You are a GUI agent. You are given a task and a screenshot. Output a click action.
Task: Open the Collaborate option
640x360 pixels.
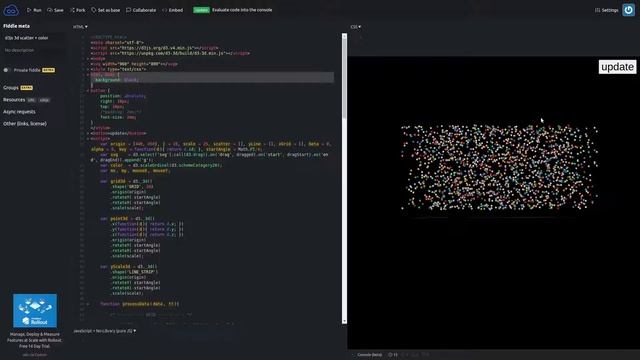(141, 10)
